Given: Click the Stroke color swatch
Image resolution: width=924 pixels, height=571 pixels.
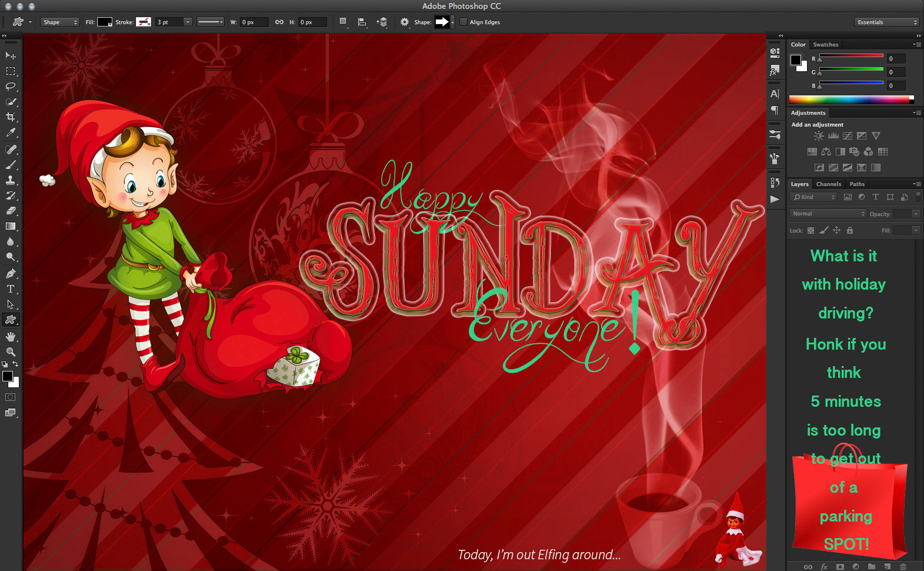Looking at the screenshot, I should [144, 22].
